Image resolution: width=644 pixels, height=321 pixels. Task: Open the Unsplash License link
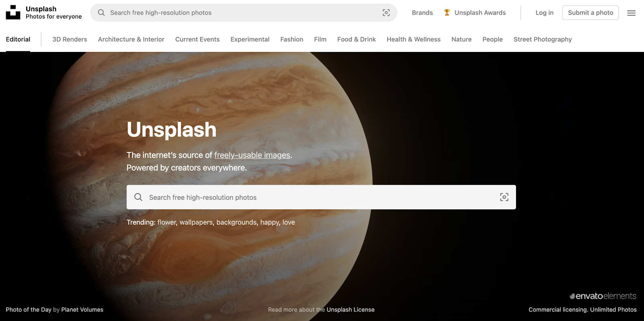[x=351, y=310]
